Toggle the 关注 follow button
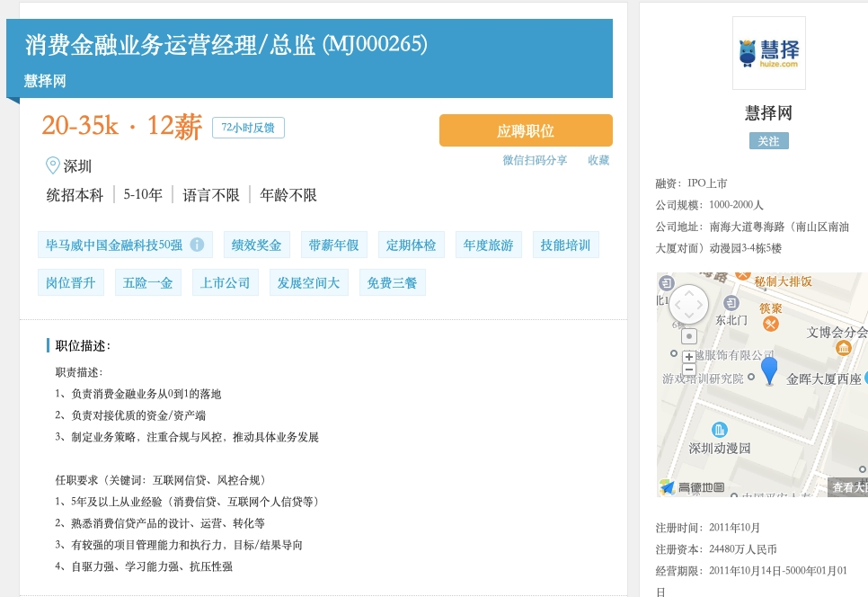This screenshot has width=868, height=597. click(x=768, y=141)
